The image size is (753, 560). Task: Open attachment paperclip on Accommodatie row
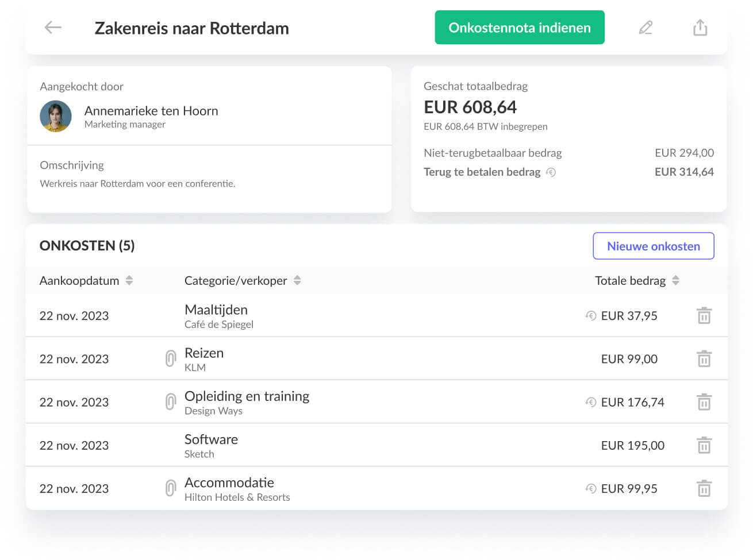[x=170, y=488]
